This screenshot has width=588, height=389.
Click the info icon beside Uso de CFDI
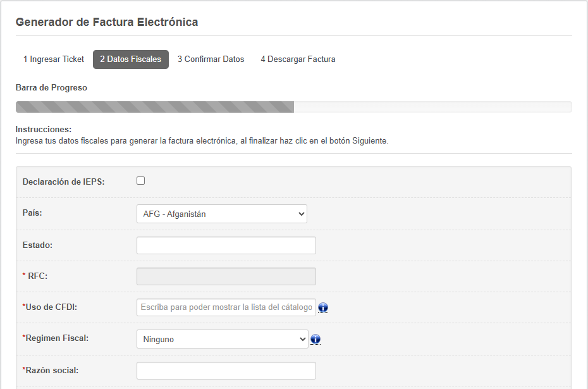[323, 307]
